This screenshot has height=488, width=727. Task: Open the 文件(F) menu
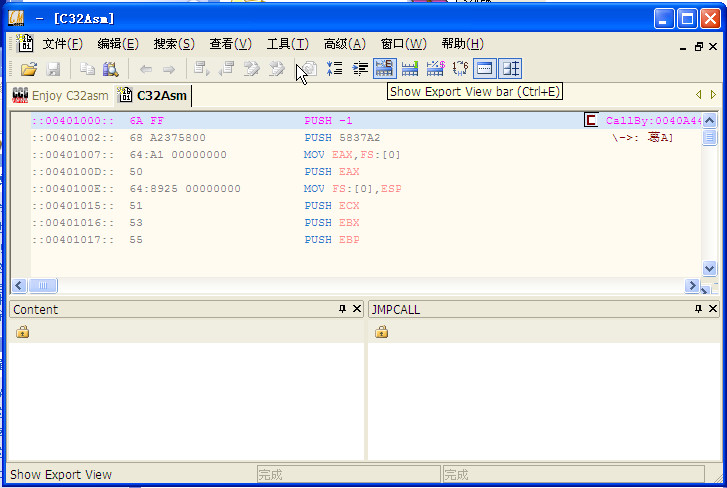tap(63, 44)
